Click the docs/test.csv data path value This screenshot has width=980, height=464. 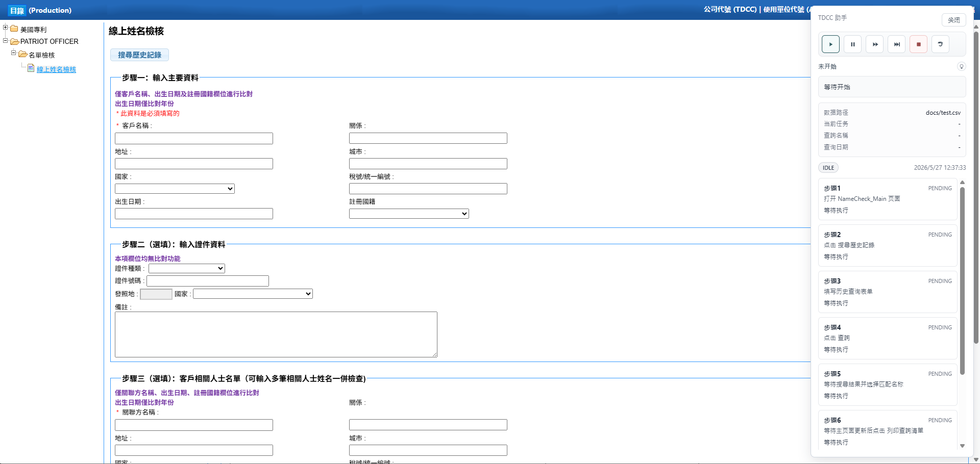click(943, 113)
